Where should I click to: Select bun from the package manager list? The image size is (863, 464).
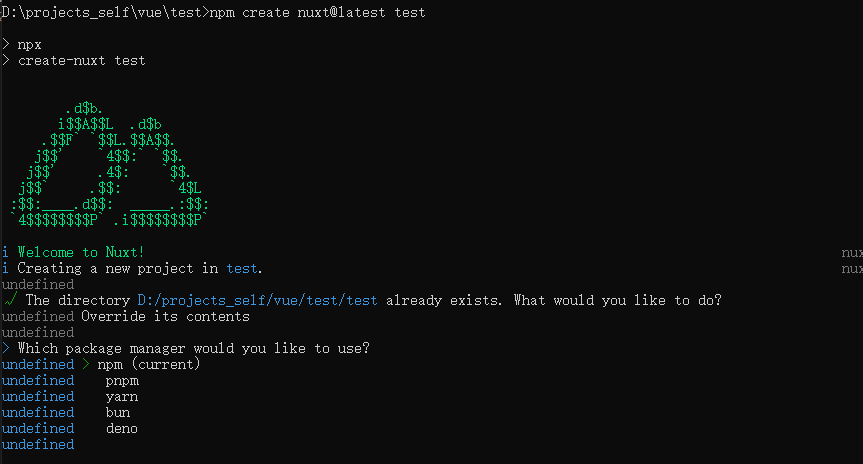click(118, 412)
